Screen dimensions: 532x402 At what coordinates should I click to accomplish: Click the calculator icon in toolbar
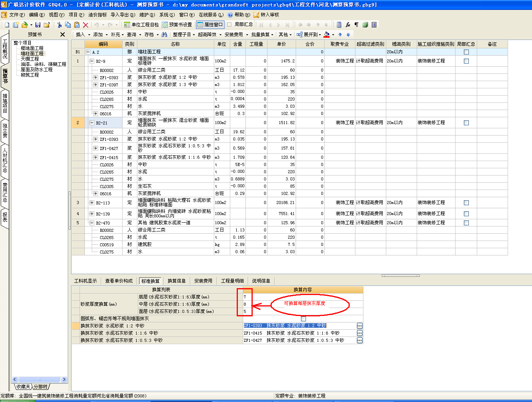click(x=339, y=25)
